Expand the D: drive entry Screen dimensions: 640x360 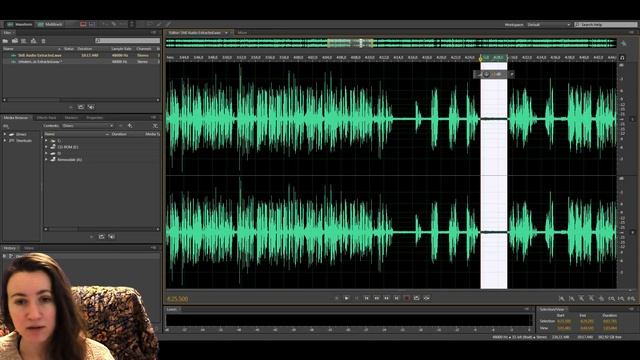(46, 153)
